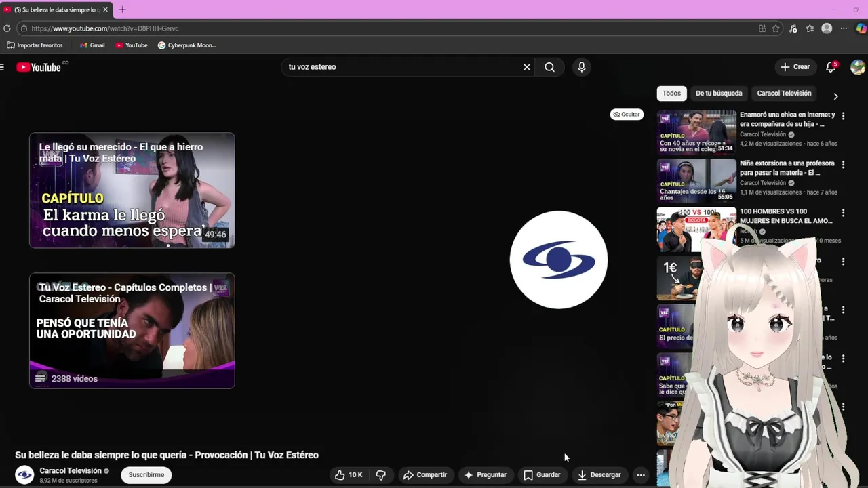Image resolution: width=868 pixels, height=488 pixels.
Task: Clear the search box text
Action: pos(527,67)
